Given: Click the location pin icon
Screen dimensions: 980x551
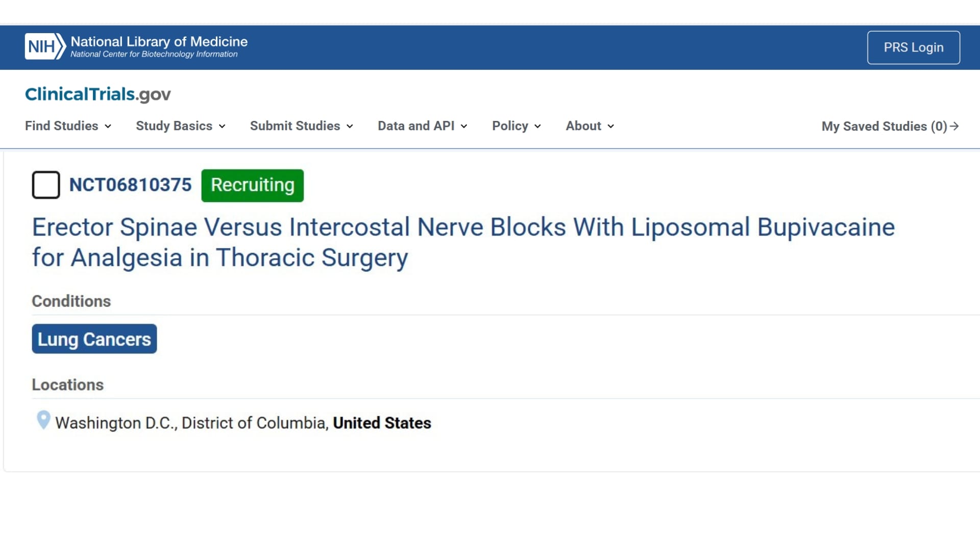Looking at the screenshot, I should point(43,420).
